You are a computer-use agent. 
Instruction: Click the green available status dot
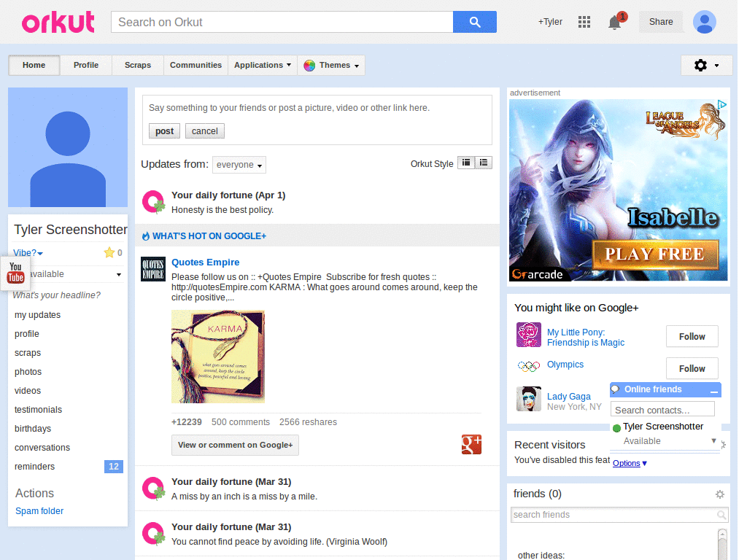[x=616, y=428]
